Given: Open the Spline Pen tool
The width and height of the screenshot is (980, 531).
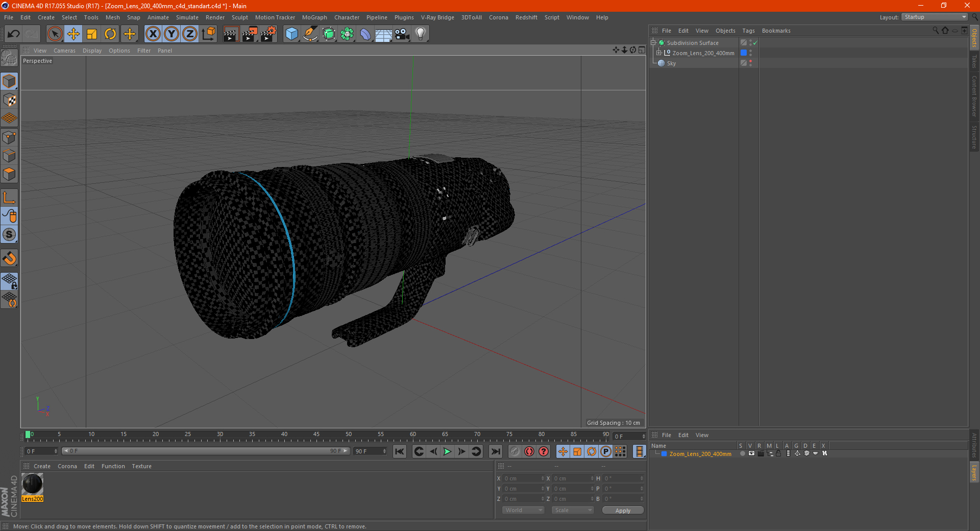Looking at the screenshot, I should (310, 34).
